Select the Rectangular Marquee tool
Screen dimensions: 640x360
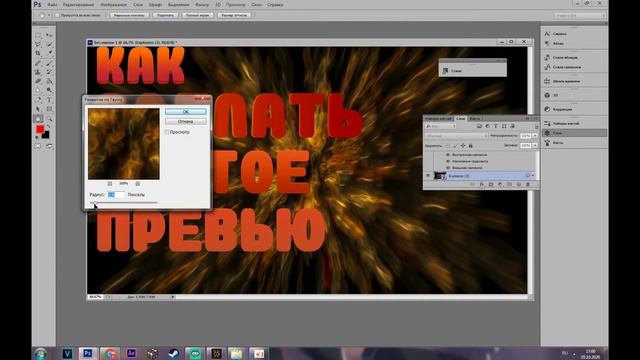[38, 36]
